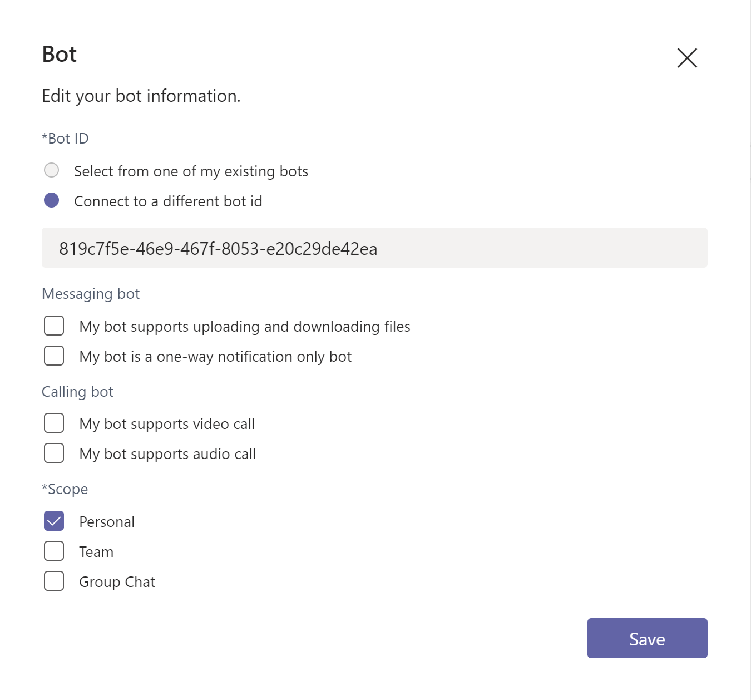Click the 'Connect to a different bot id' label
The width and height of the screenshot is (751, 700).
pos(168,201)
